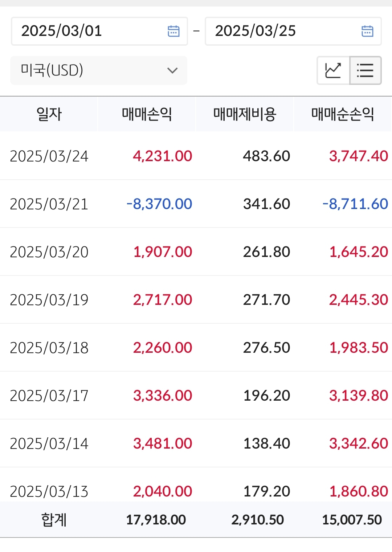Click the 합계 total label
This screenshot has height=552, width=392.
[x=54, y=520]
